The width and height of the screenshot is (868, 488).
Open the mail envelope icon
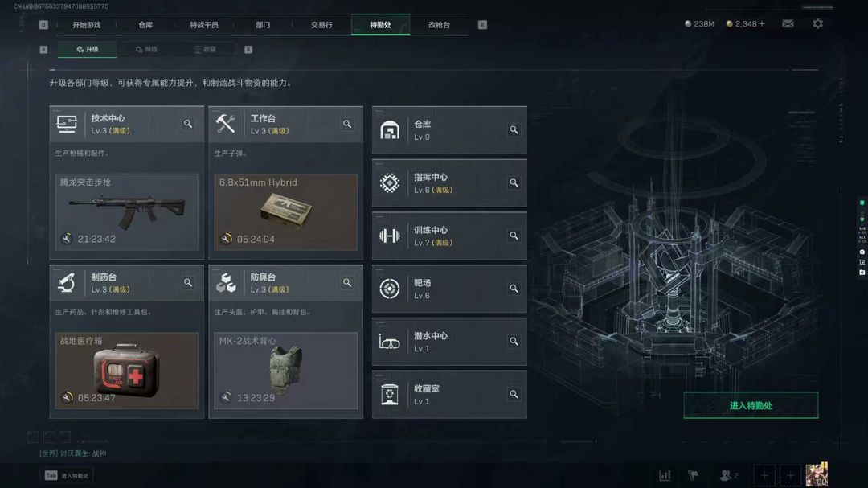pos(788,24)
